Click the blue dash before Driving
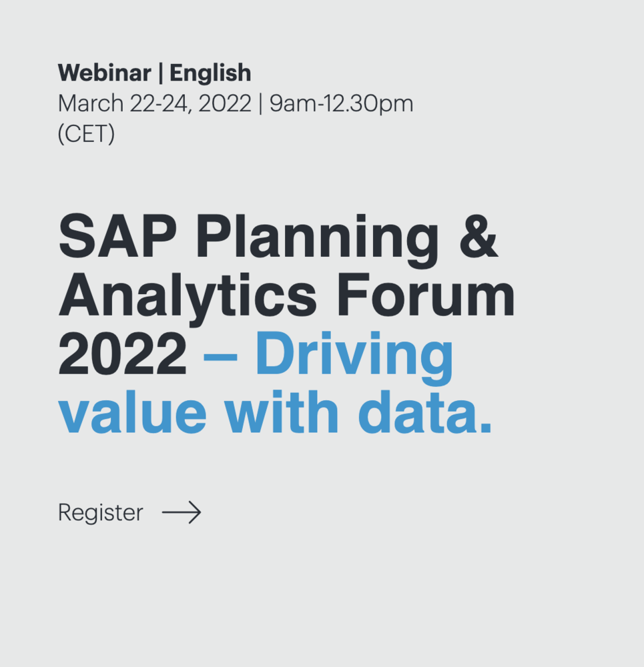The width and height of the screenshot is (644, 667). coord(220,358)
